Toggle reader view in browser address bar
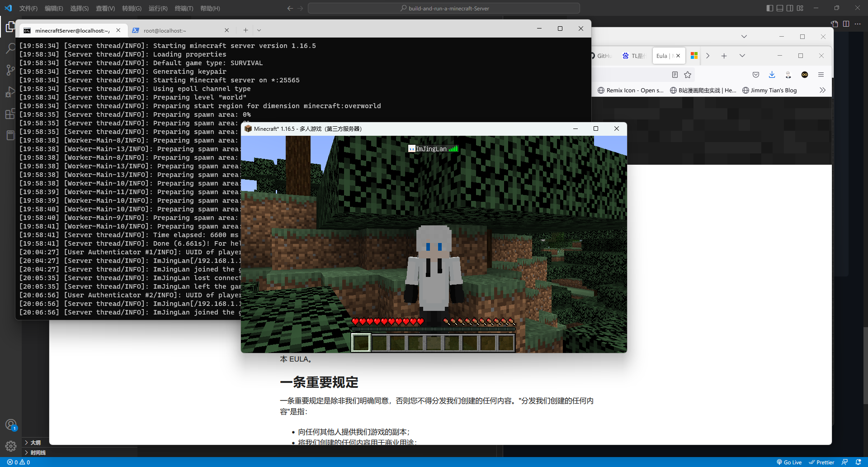 [x=675, y=75]
